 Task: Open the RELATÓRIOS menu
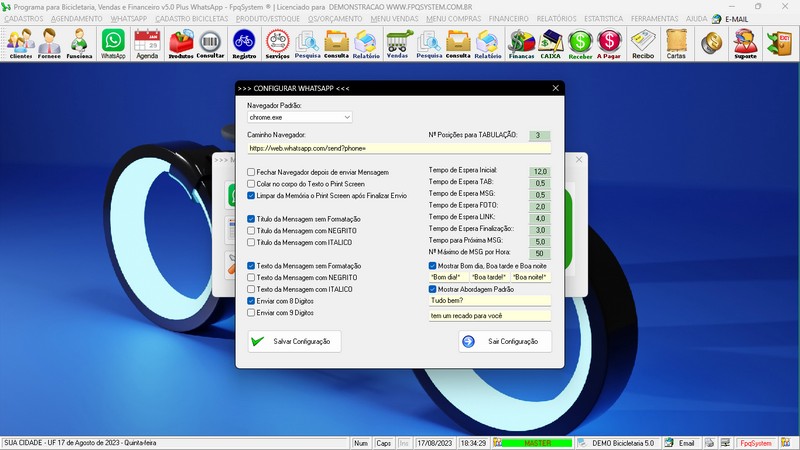pyautogui.click(x=557, y=19)
